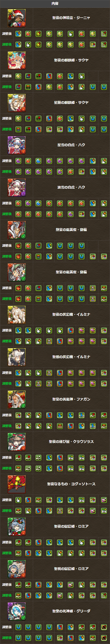
Task: Click the 聖夜なるもの・ヨグ=ソトース monster portrait
Action: pos(16,484)
